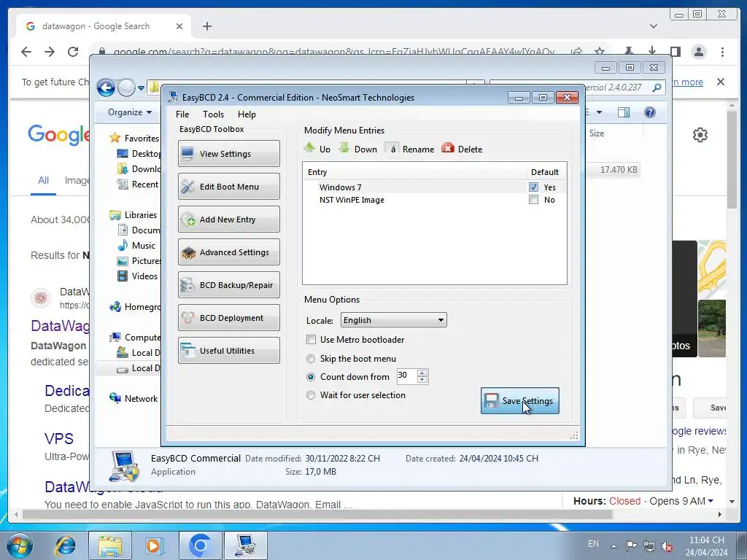Reload the page in Chrome
The height and width of the screenshot is (560, 747).
(73, 52)
